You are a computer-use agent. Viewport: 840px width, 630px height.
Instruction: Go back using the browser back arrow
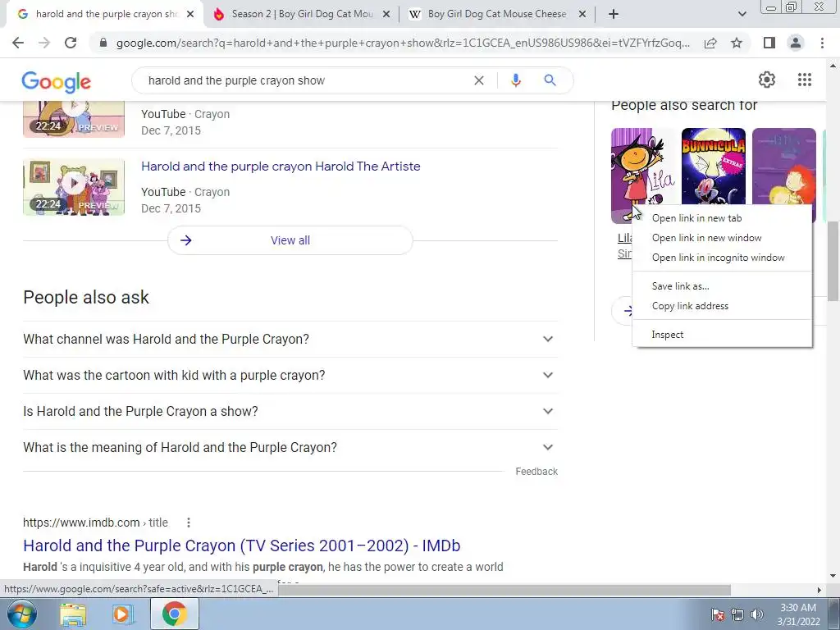18,43
